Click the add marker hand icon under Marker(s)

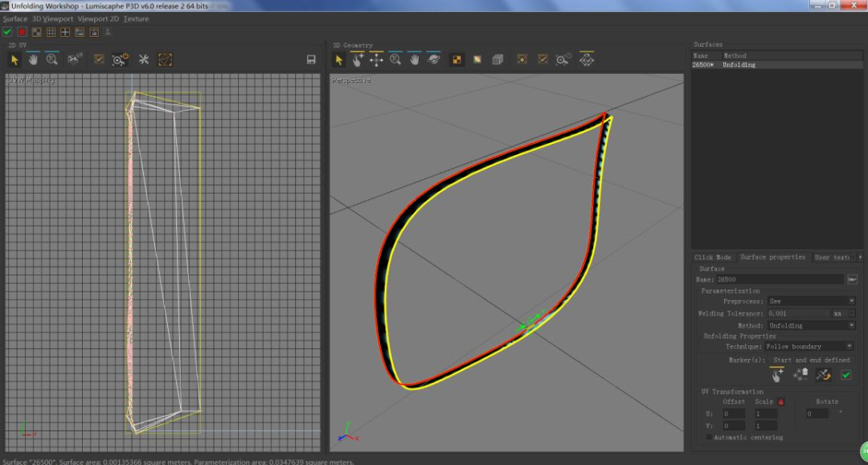tap(777, 375)
